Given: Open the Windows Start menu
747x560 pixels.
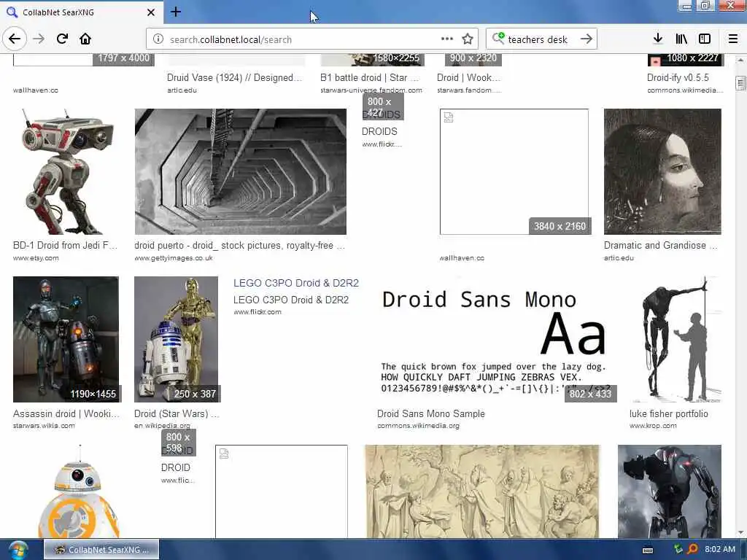Looking at the screenshot, I should click(x=18, y=550).
